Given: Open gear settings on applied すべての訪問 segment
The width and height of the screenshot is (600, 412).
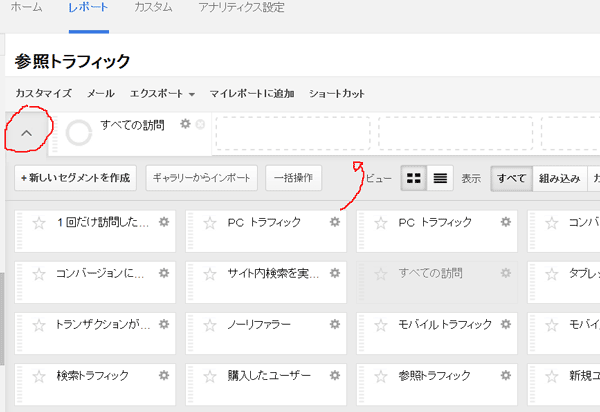Looking at the screenshot, I should pos(185,124).
